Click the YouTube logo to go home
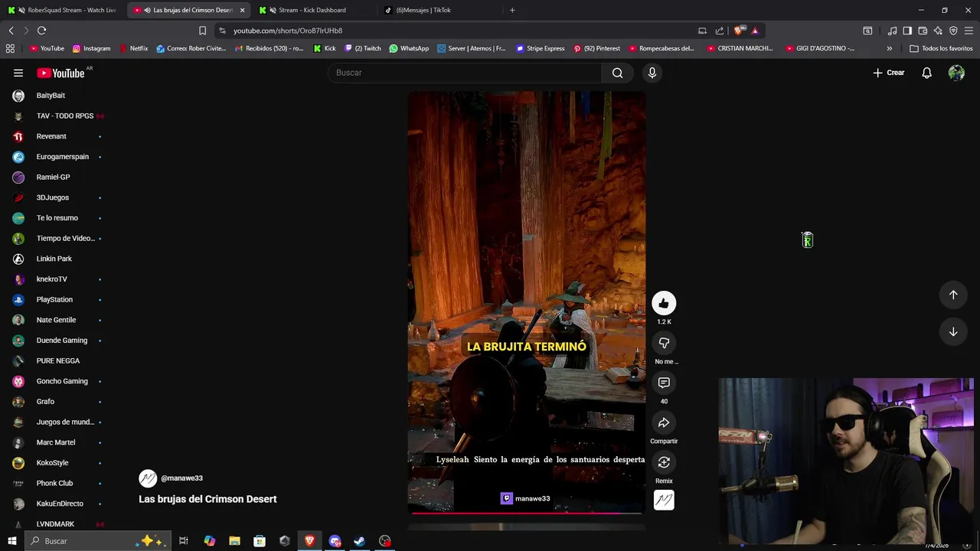The height and width of the screenshot is (551, 980). (60, 73)
